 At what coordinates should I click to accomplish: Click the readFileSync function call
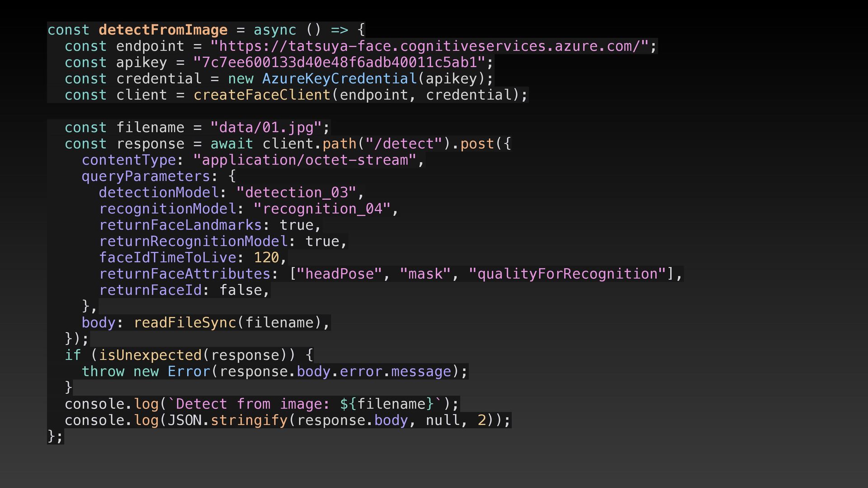pos(185,323)
